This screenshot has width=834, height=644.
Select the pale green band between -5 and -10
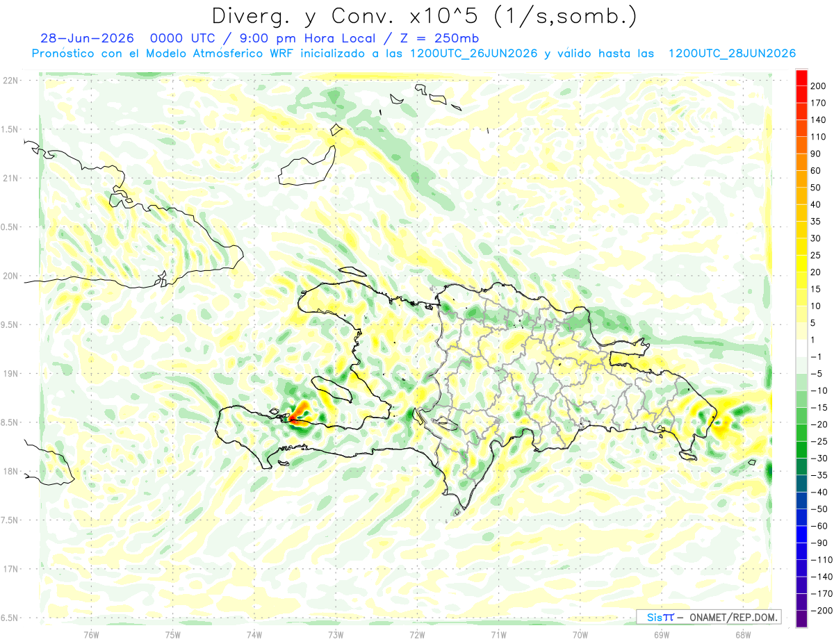coord(801,382)
